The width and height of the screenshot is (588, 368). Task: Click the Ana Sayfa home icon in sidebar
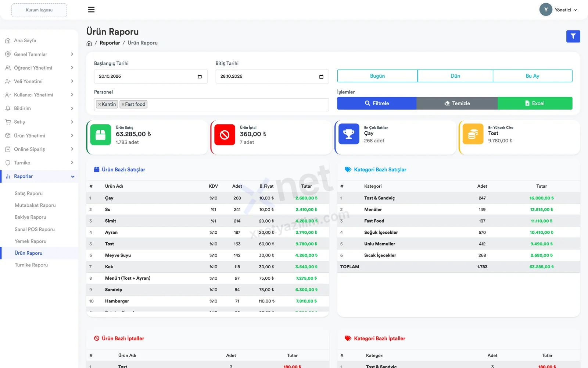tap(8, 40)
